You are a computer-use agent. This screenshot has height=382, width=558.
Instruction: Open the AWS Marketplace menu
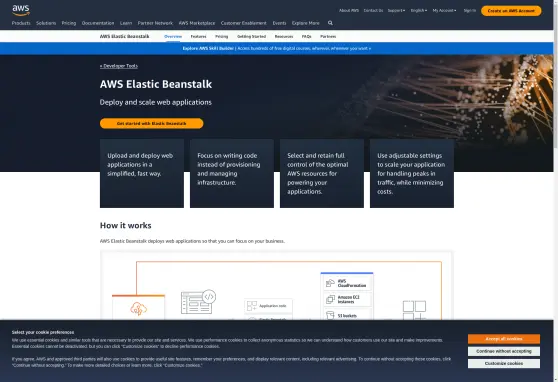point(197,23)
